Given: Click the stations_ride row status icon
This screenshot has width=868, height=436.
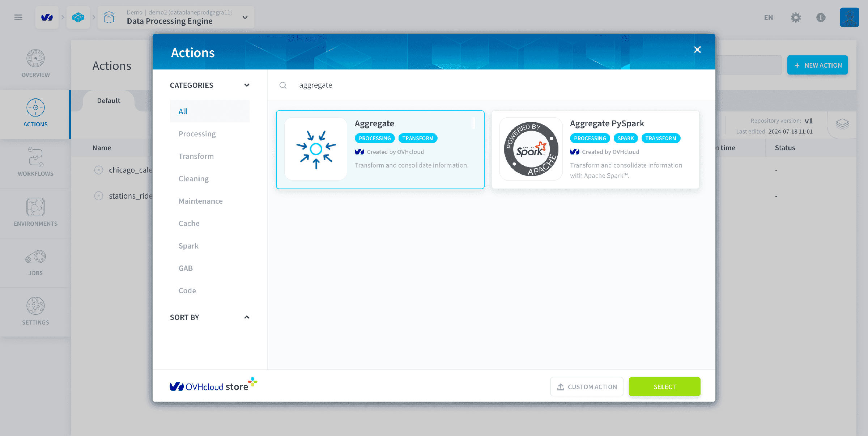Looking at the screenshot, I should coord(99,196).
